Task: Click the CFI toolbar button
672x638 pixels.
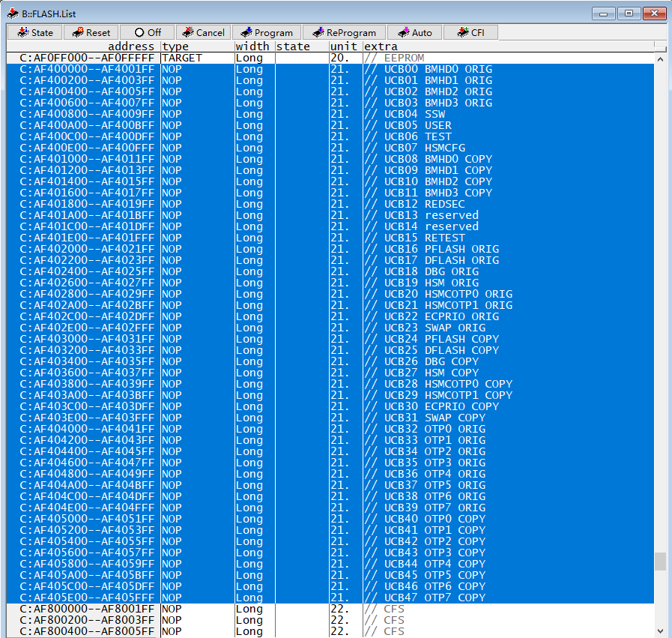Action: click(x=470, y=32)
